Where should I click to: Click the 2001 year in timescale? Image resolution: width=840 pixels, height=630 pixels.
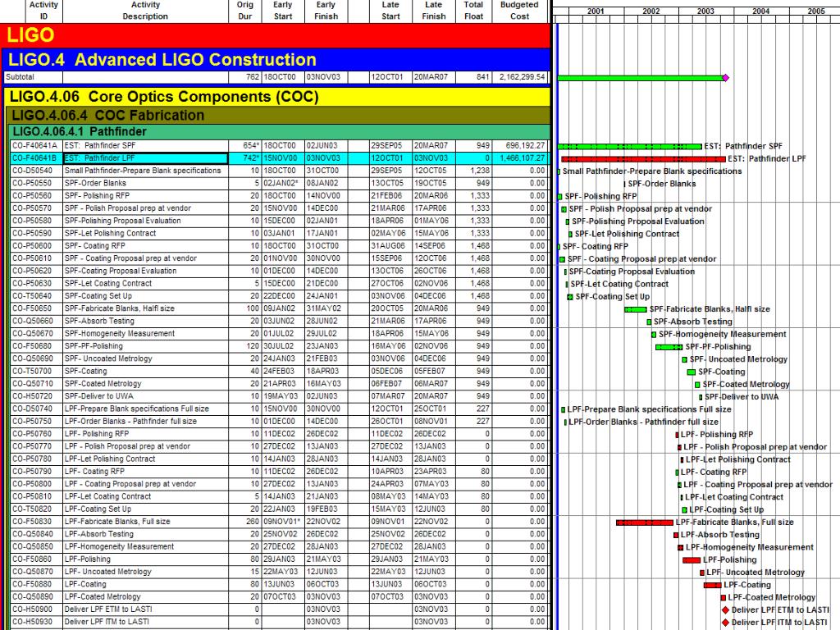(x=596, y=11)
